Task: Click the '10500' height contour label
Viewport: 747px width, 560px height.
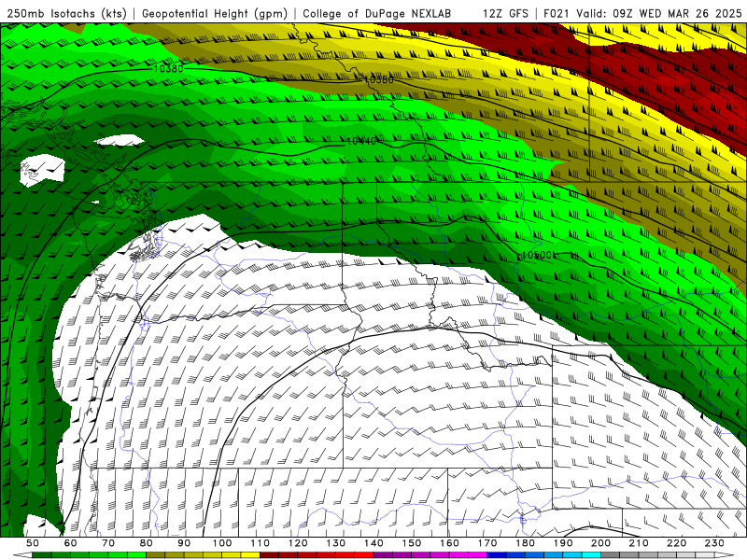Action: [537, 255]
